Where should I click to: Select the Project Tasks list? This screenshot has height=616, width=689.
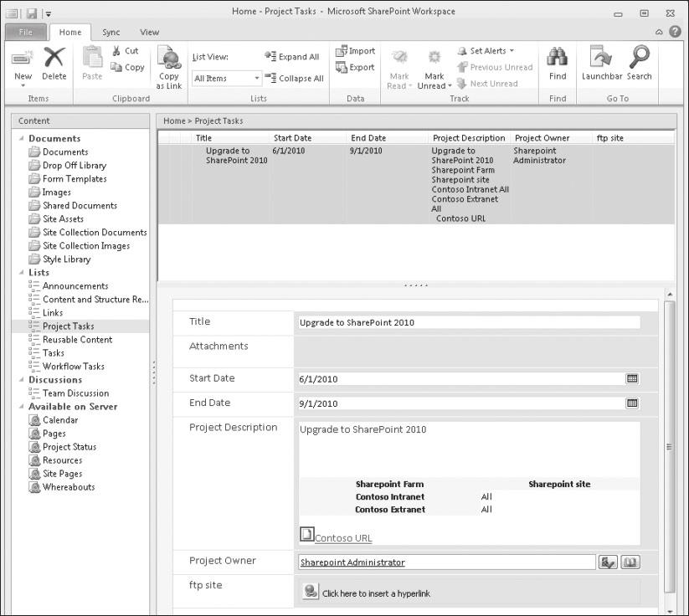click(68, 326)
